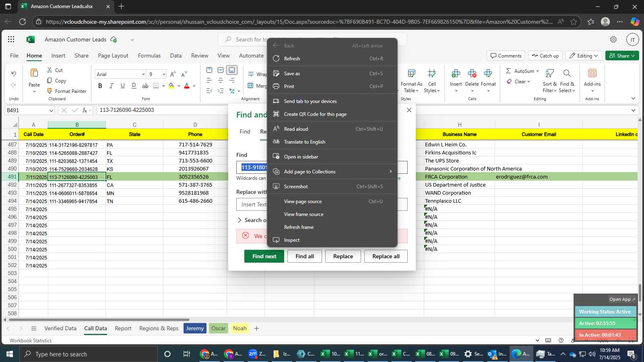Click the Replace with text field
This screenshot has height=362, width=644.
coord(322,204)
